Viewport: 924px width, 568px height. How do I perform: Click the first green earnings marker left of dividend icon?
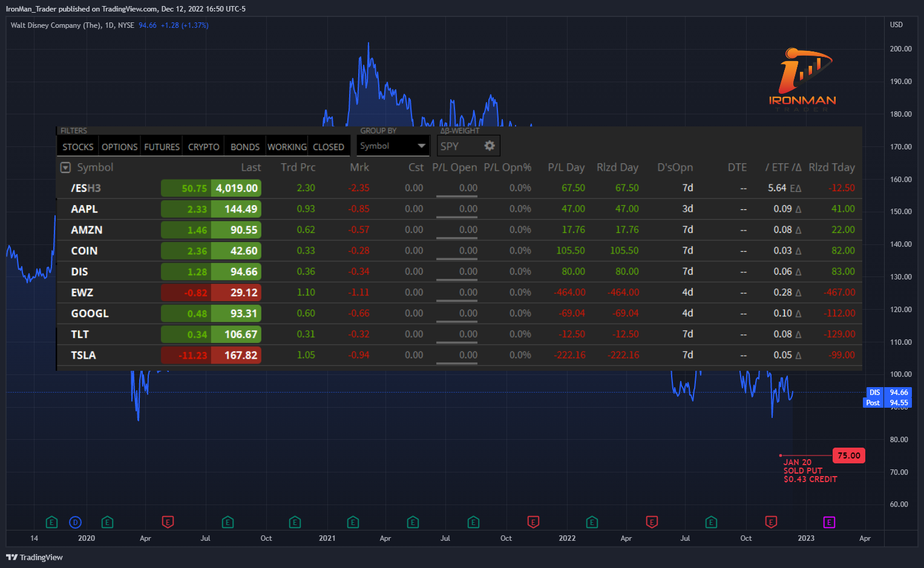tap(51, 522)
